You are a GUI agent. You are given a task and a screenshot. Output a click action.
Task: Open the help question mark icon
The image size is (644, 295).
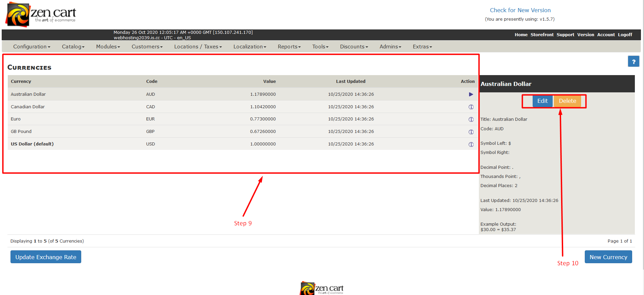pyautogui.click(x=634, y=61)
